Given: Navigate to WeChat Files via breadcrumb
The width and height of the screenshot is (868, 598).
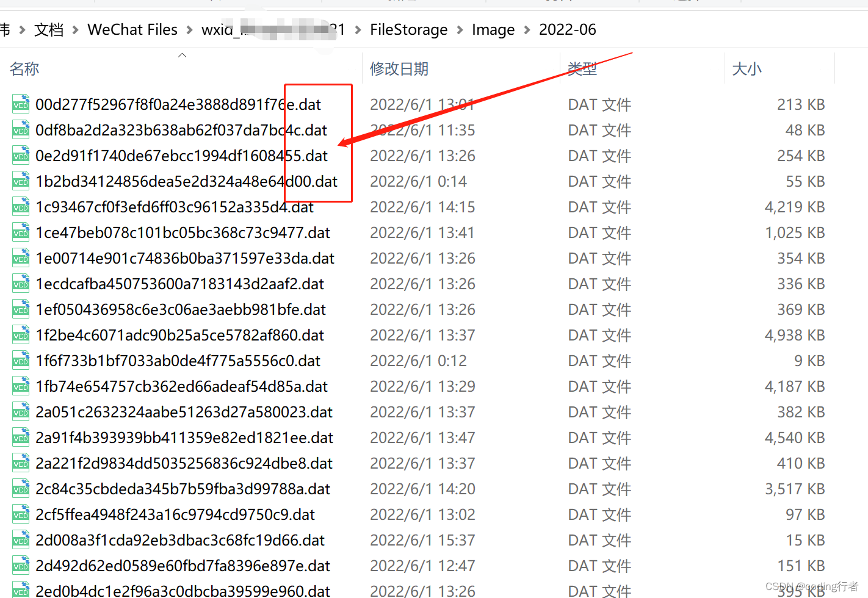Looking at the screenshot, I should (132, 29).
